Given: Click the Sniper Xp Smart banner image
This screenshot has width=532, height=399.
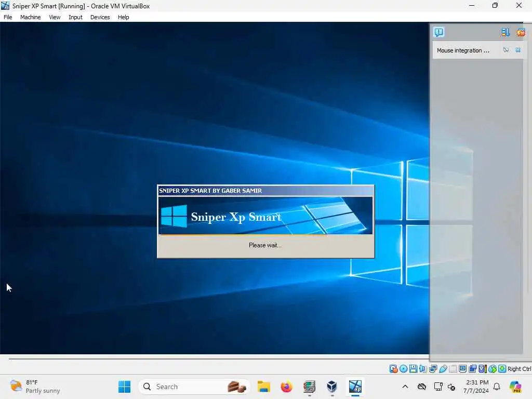Looking at the screenshot, I should (x=265, y=216).
